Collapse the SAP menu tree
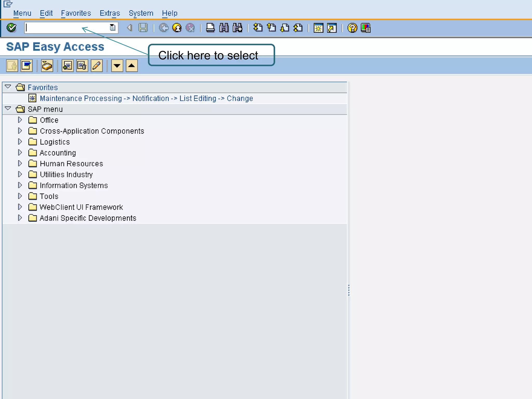The height and width of the screenshot is (399, 532). 8,109
